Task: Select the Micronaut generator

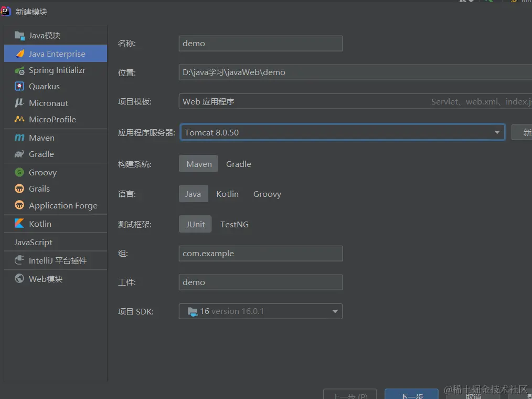Action: 56,103
